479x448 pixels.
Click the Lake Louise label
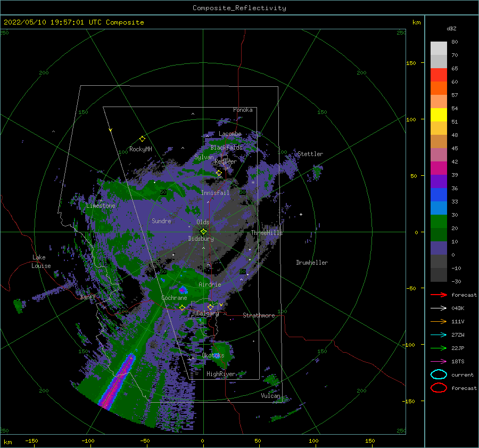pos(42,262)
